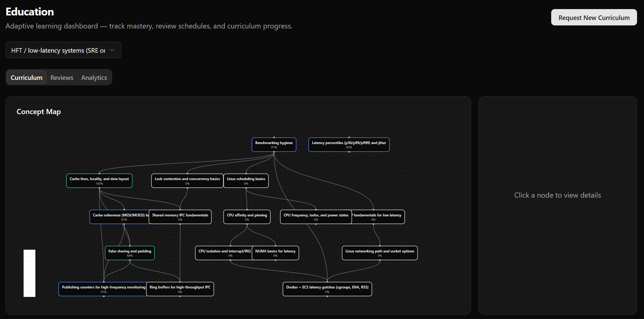Open the curriculum selector dropdown
This screenshot has height=319, width=644.
click(63, 50)
